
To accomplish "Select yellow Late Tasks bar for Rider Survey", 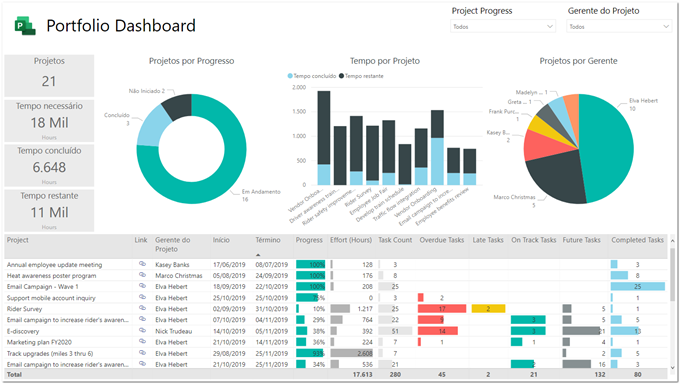I will pos(488,309).
